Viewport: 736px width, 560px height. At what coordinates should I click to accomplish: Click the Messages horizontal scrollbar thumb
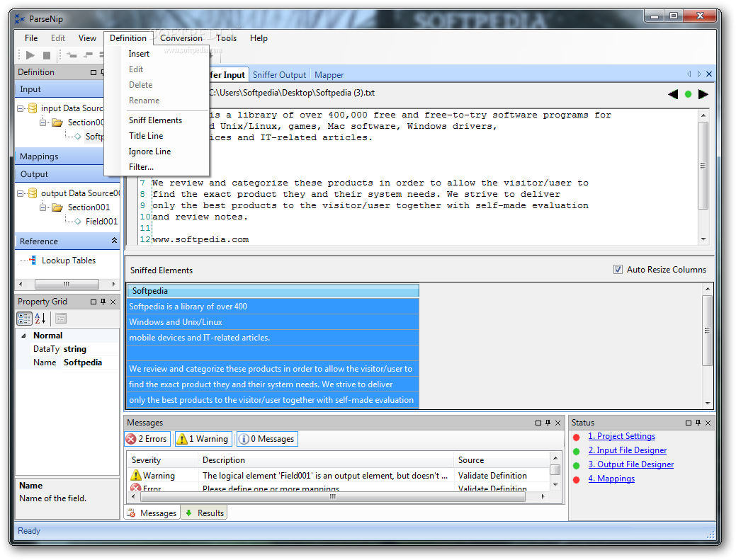(332, 496)
